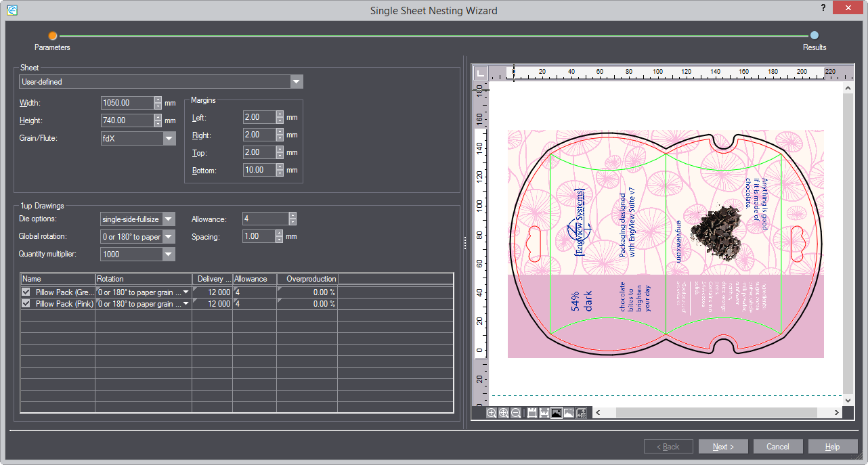Click the Bottom margin field
This screenshot has width=868, height=465.
pos(259,170)
